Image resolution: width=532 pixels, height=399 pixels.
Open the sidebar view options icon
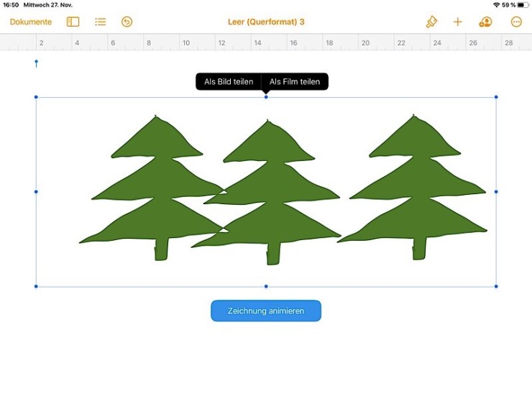73,22
